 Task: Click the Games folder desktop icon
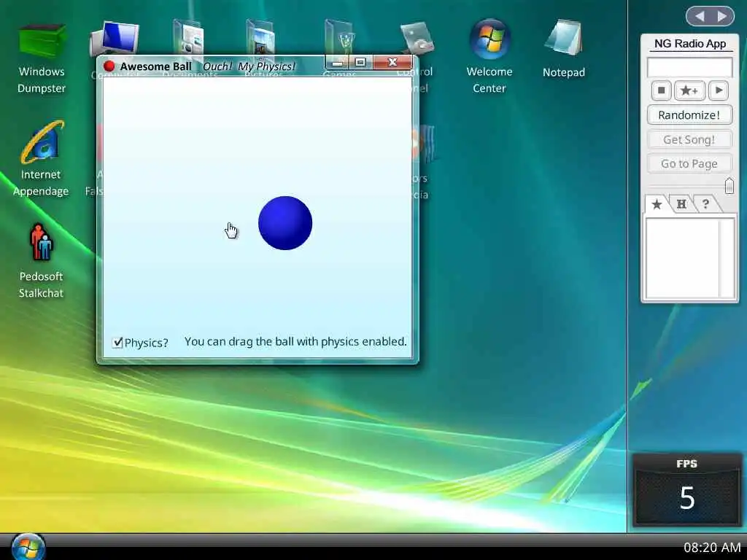[x=339, y=36]
